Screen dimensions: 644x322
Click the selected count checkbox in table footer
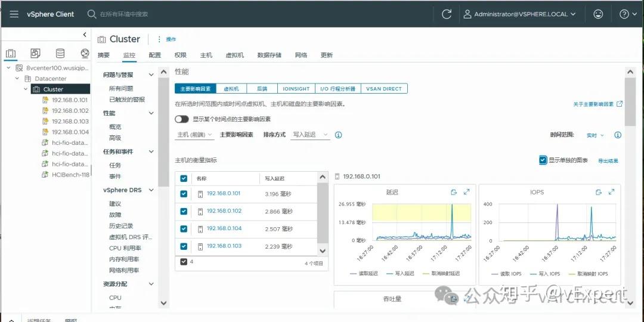(x=184, y=262)
